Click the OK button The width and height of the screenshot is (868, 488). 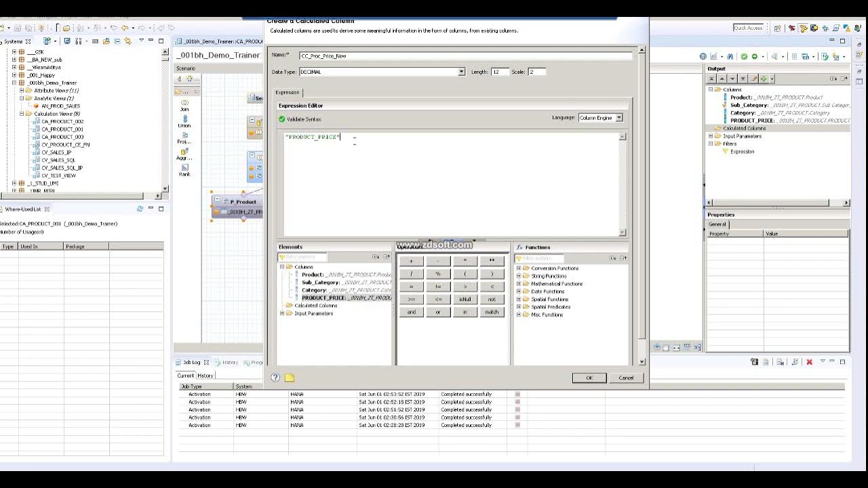coord(589,378)
